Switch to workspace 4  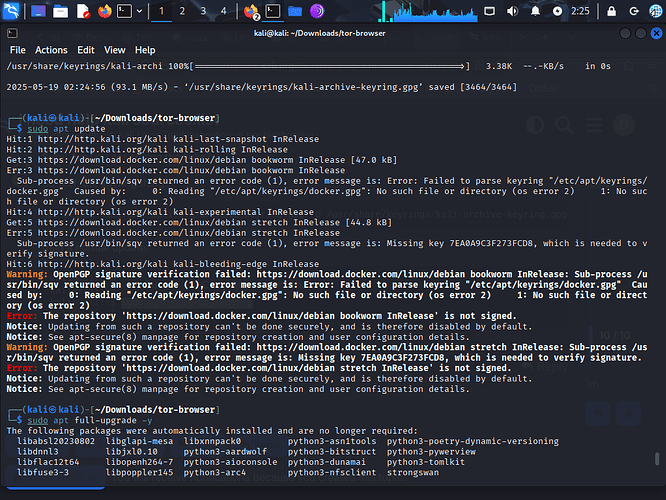pos(223,11)
